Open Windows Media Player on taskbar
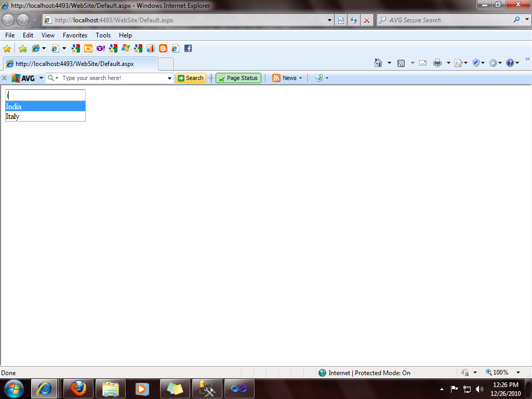This screenshot has height=399, width=532. pyautogui.click(x=142, y=389)
